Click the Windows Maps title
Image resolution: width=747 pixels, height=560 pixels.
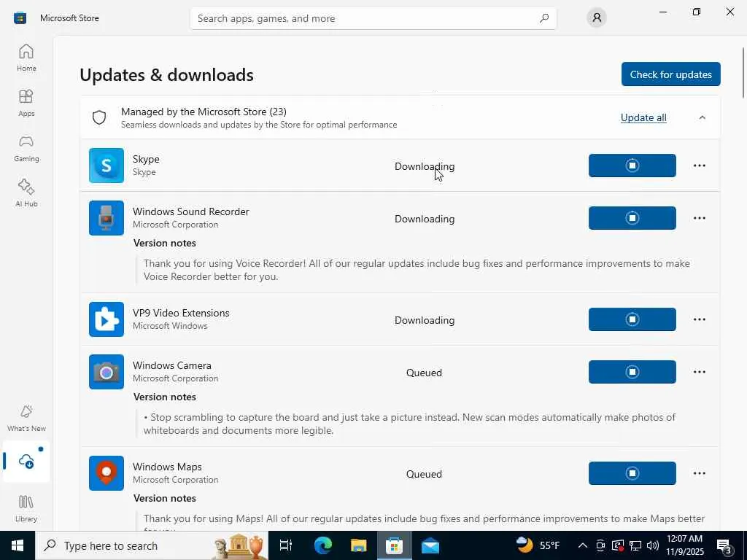click(x=167, y=467)
